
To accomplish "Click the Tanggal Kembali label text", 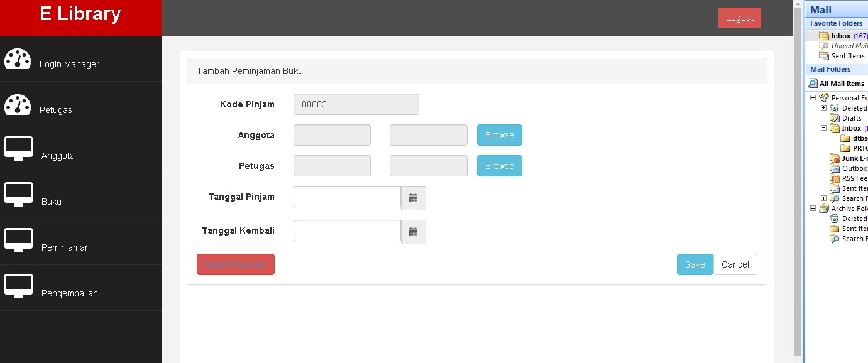I will coord(238,230).
